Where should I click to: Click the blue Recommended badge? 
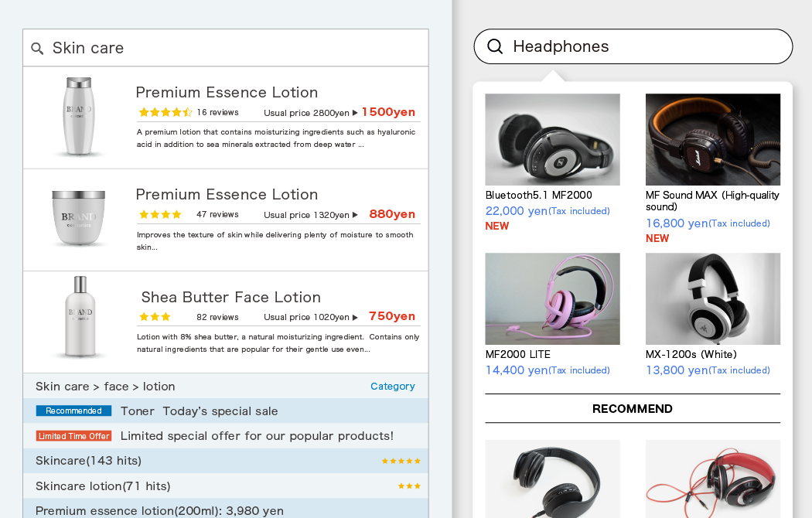(73, 411)
